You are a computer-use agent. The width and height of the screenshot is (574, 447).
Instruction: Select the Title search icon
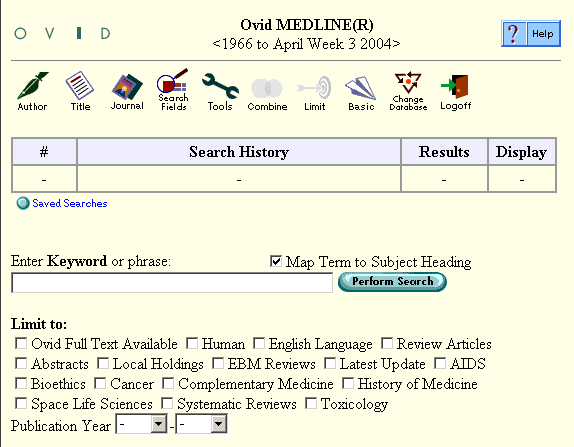pos(80,91)
